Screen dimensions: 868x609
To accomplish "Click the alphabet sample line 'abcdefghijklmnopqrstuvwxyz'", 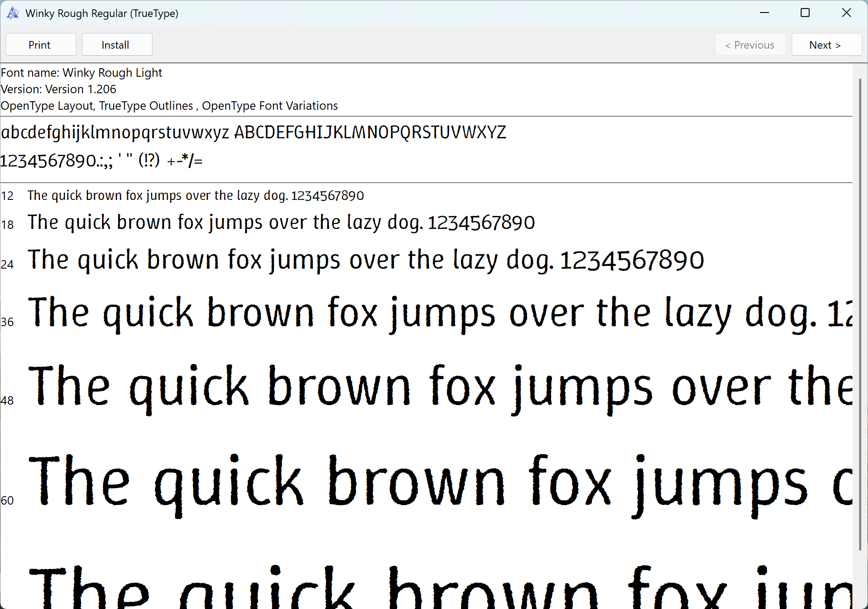I will [x=253, y=133].
